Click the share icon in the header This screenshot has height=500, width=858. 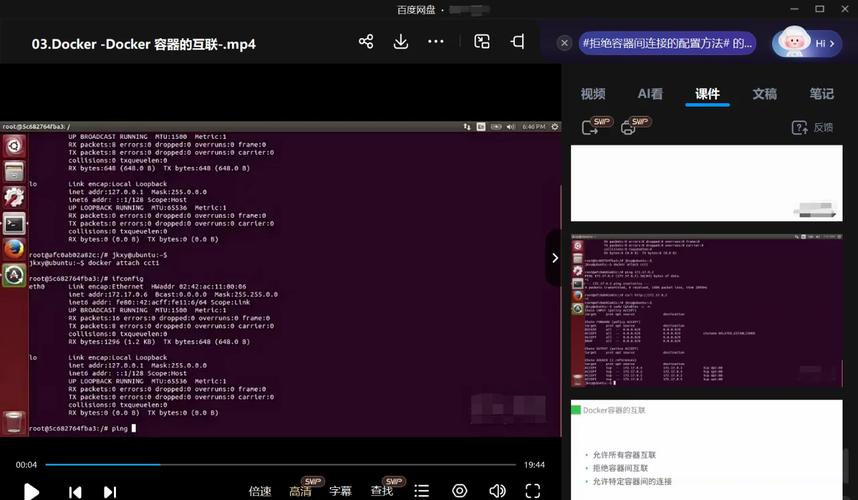[366, 42]
